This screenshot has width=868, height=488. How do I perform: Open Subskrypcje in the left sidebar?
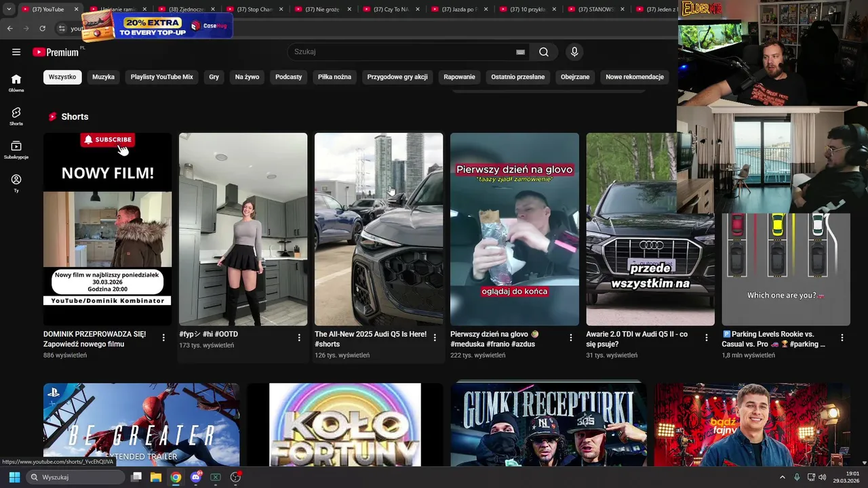(16, 150)
